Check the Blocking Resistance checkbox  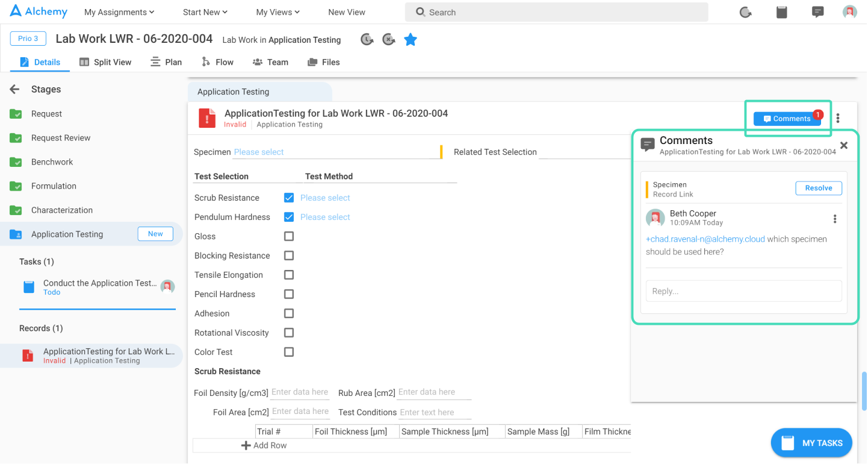coord(289,255)
